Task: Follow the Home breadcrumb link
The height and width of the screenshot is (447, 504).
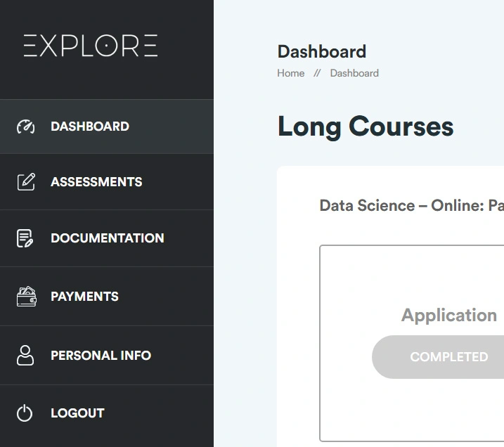Action: coord(291,73)
